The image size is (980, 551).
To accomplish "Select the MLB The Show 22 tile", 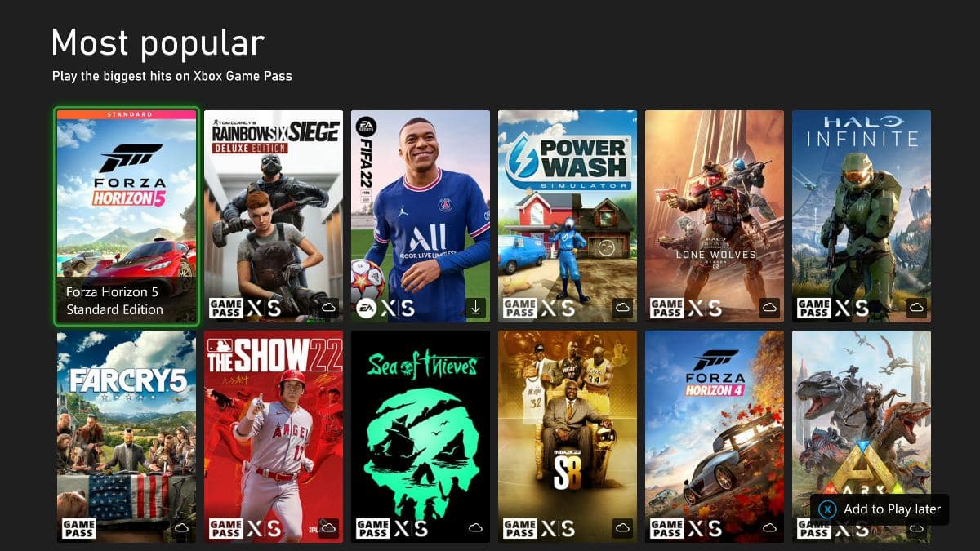I will pyautogui.click(x=274, y=437).
